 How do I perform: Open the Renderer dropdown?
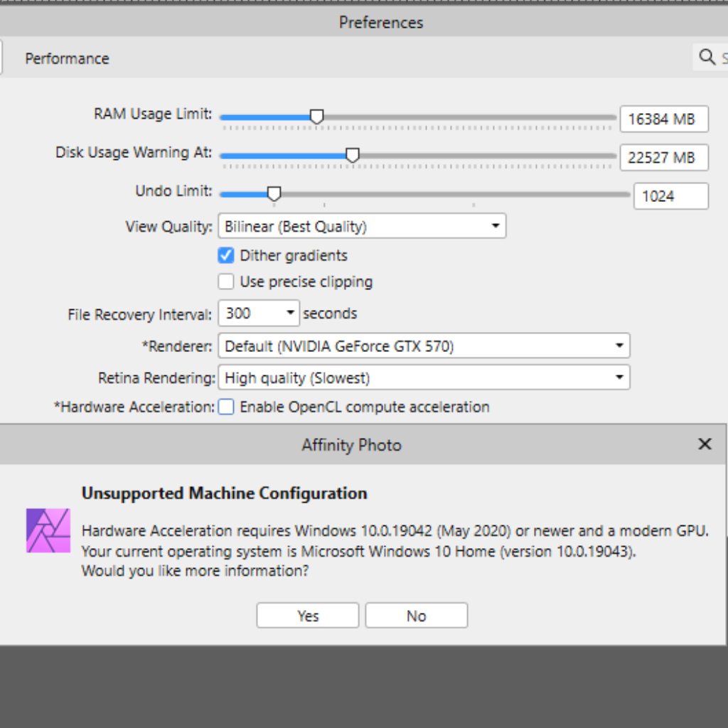424,346
